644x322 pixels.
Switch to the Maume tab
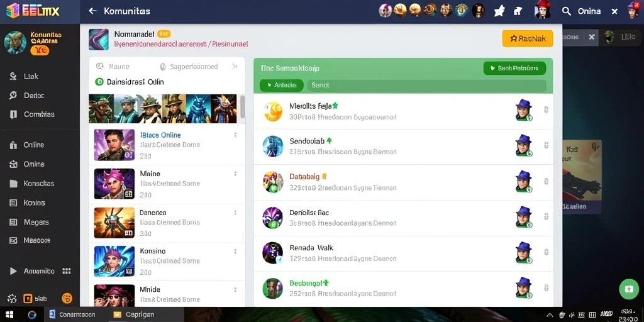pos(113,67)
